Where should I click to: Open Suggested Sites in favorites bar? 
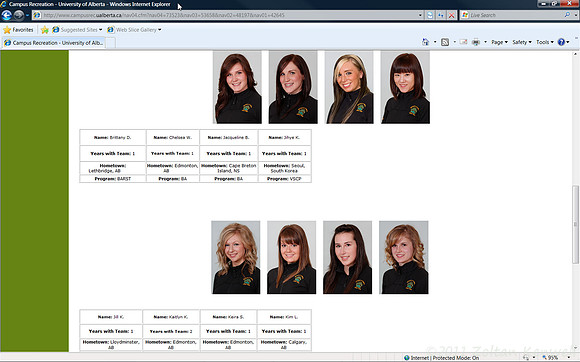pyautogui.click(x=77, y=30)
